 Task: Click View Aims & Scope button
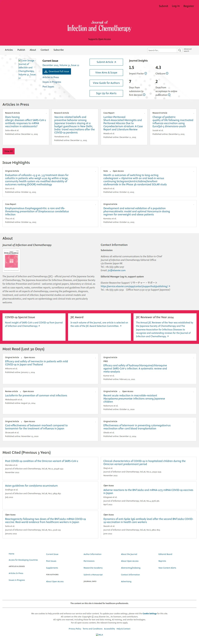click(106, 73)
